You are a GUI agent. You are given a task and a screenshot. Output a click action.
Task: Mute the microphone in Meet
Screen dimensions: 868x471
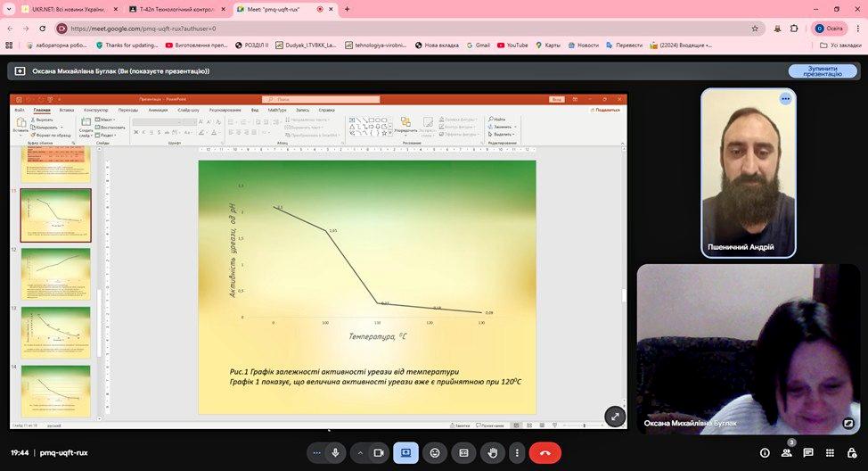click(336, 452)
